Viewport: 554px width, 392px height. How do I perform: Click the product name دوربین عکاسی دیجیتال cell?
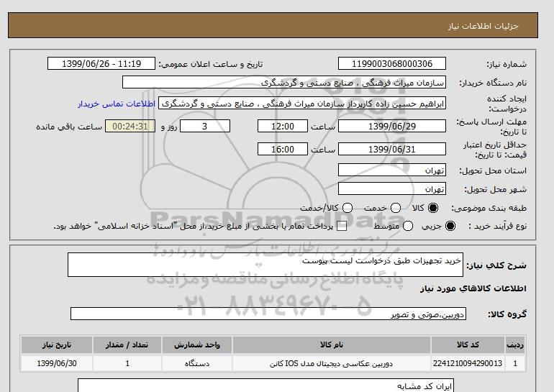[332, 363]
